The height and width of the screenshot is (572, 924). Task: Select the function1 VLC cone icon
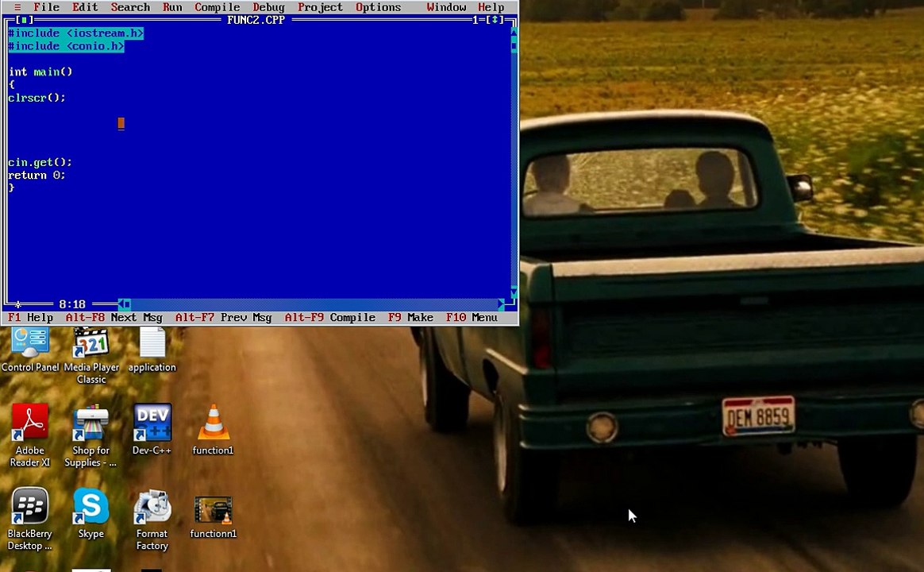click(214, 429)
